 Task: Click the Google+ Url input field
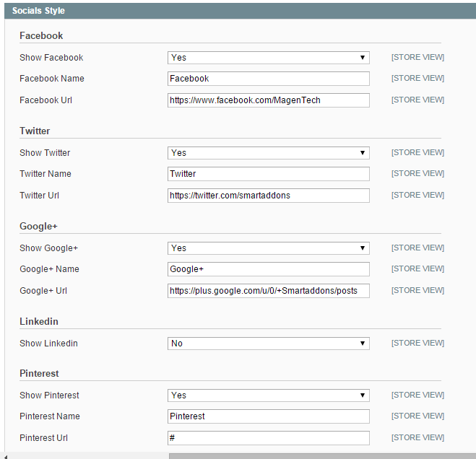pyautogui.click(x=269, y=291)
